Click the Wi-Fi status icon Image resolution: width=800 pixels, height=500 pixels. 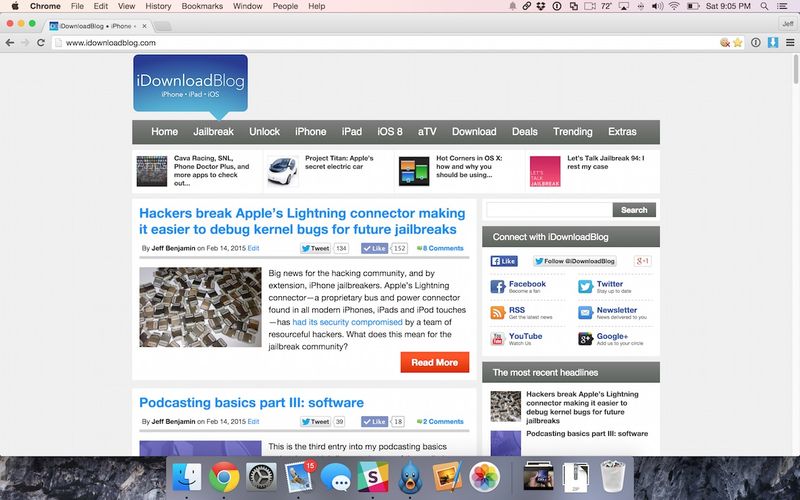(x=674, y=6)
